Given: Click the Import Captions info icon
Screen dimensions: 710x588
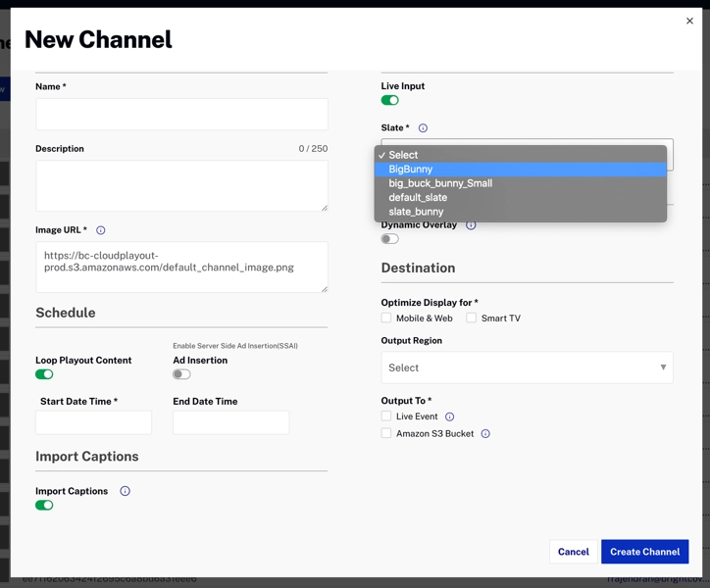Looking at the screenshot, I should (125, 491).
